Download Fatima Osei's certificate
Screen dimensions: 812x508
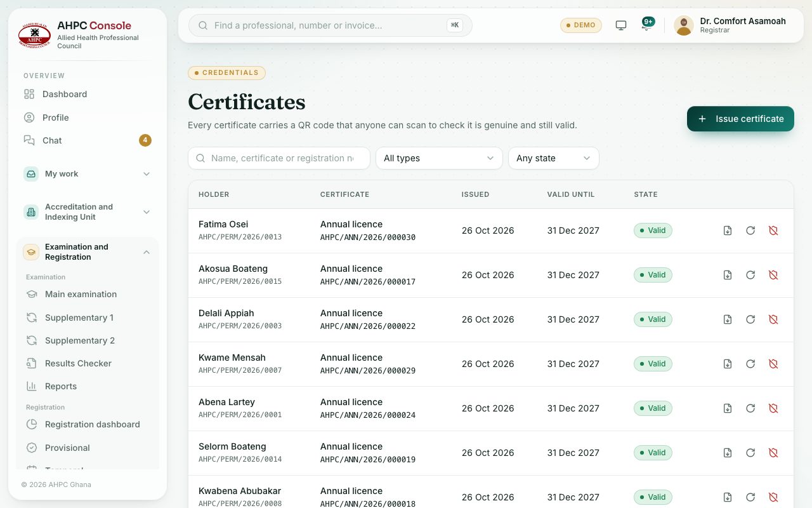(x=728, y=231)
